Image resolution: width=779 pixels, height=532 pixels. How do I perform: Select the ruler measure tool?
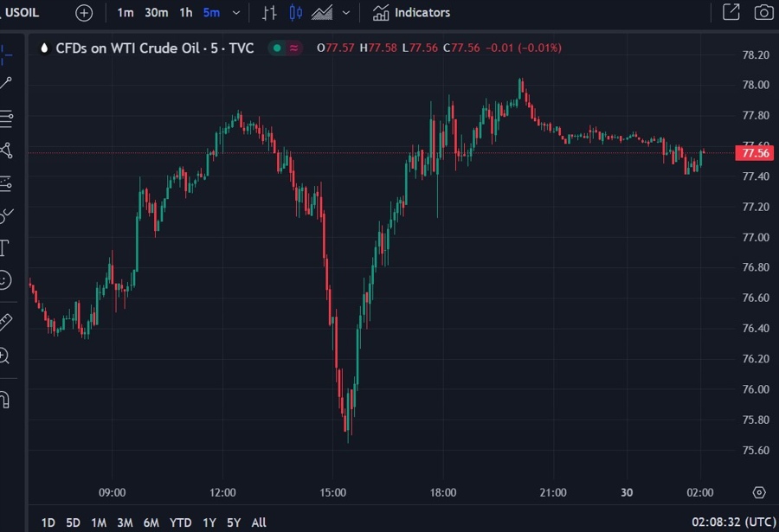point(5,323)
